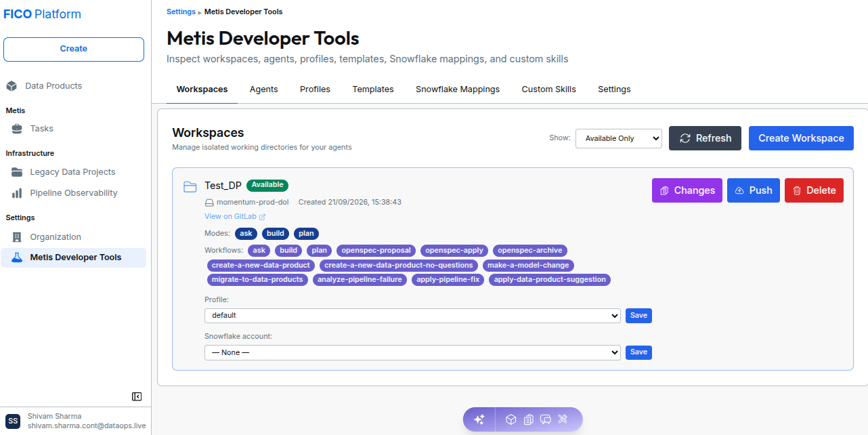
Task: Click the openspec-apply workflow tag
Action: [x=454, y=251]
